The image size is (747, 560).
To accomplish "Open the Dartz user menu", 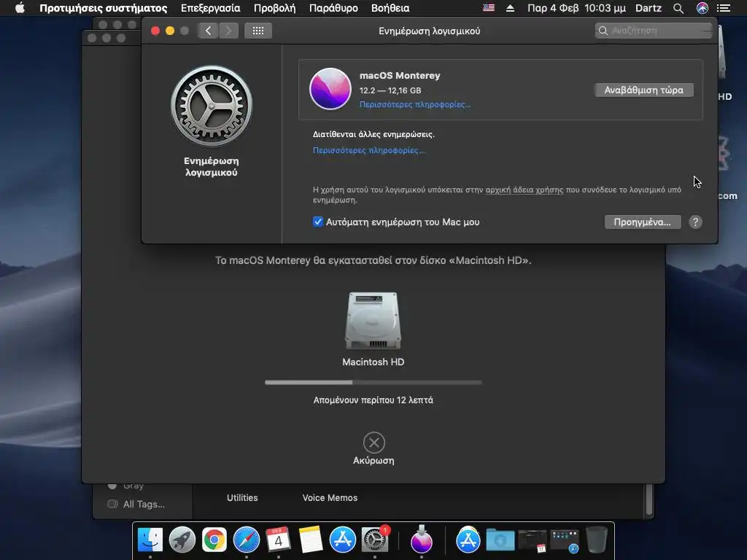I will tap(648, 8).
